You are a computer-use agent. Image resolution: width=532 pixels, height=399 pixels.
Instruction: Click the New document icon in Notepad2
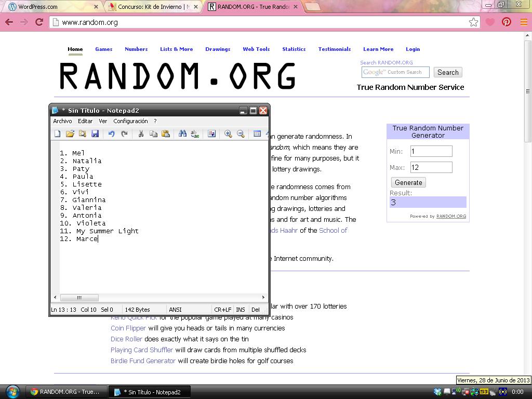click(x=58, y=134)
